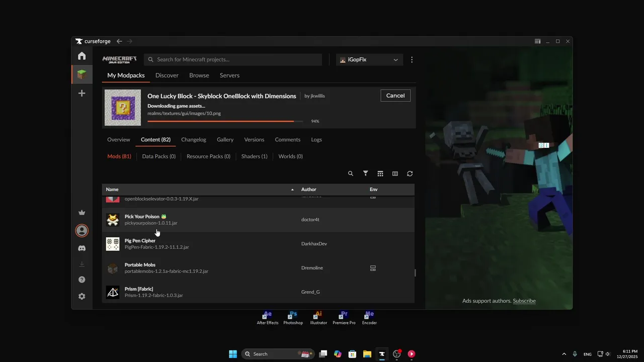
Task: Select the Worlds (0) filter
Action: [291, 156]
